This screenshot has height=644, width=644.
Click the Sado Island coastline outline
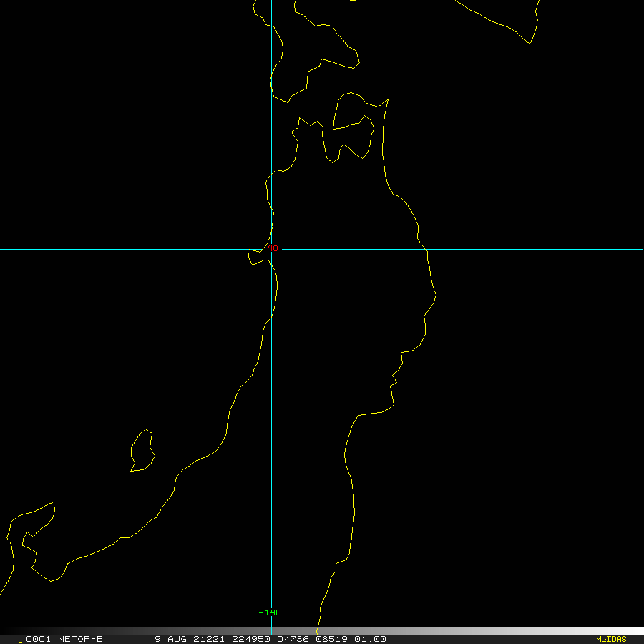tap(142, 451)
